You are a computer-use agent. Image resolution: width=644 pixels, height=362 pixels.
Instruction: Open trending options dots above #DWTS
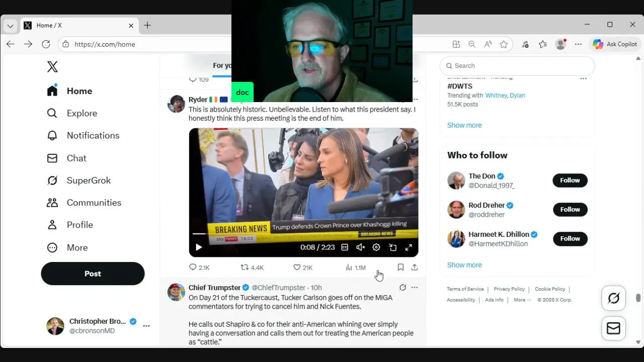[583, 78]
